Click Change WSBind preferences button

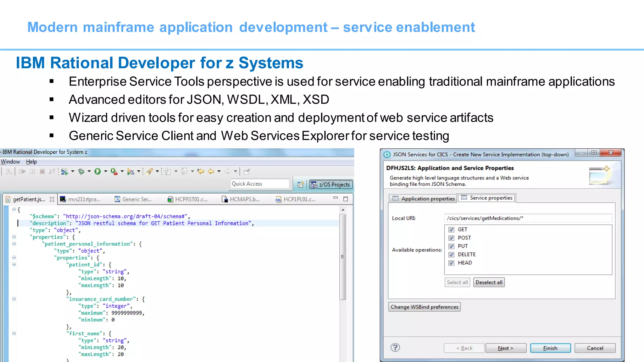[x=425, y=307]
